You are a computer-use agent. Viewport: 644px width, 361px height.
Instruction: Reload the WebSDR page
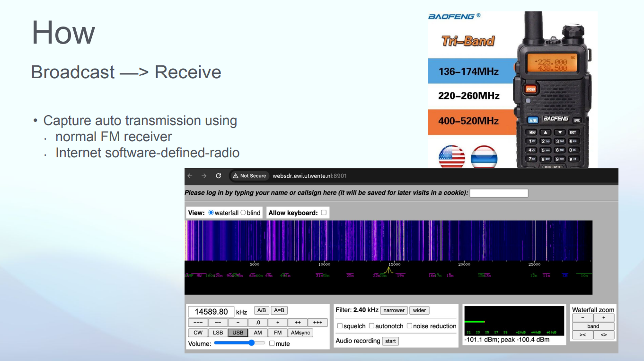pyautogui.click(x=218, y=176)
